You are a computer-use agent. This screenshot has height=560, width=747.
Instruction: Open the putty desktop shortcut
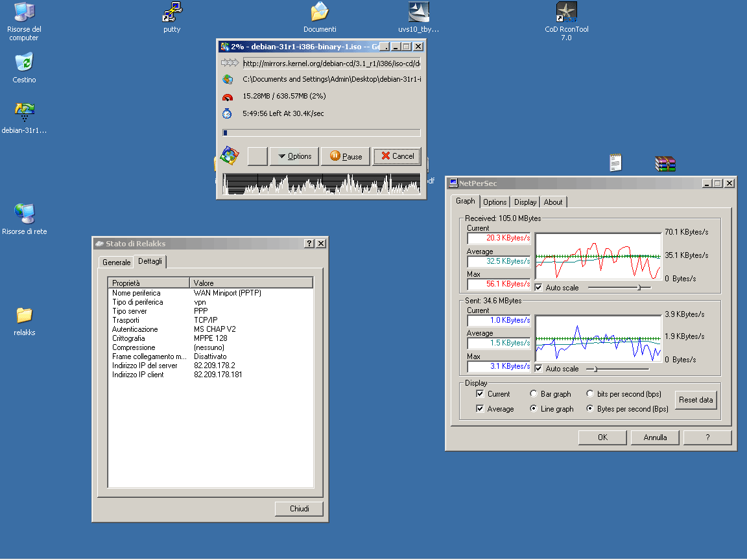click(x=172, y=12)
